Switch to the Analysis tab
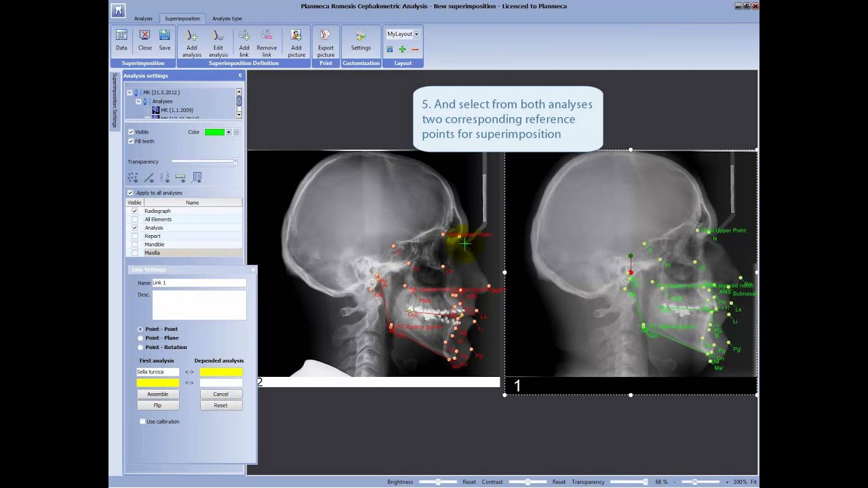 143,18
